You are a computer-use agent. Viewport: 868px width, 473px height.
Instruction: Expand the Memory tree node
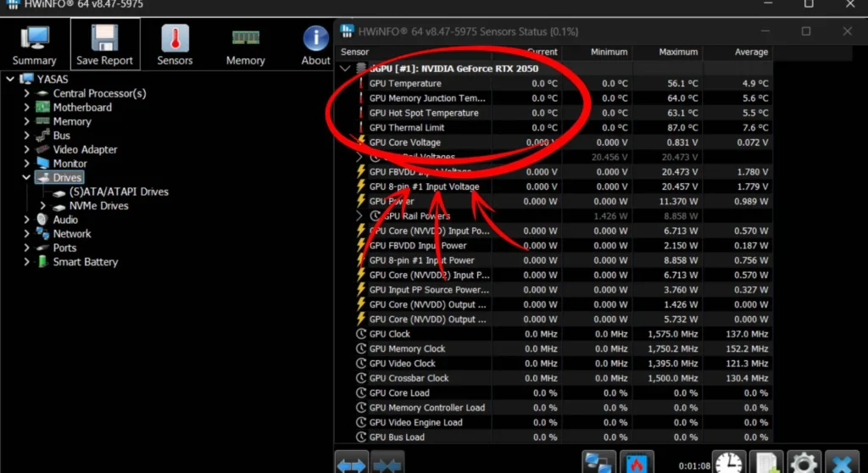(26, 121)
